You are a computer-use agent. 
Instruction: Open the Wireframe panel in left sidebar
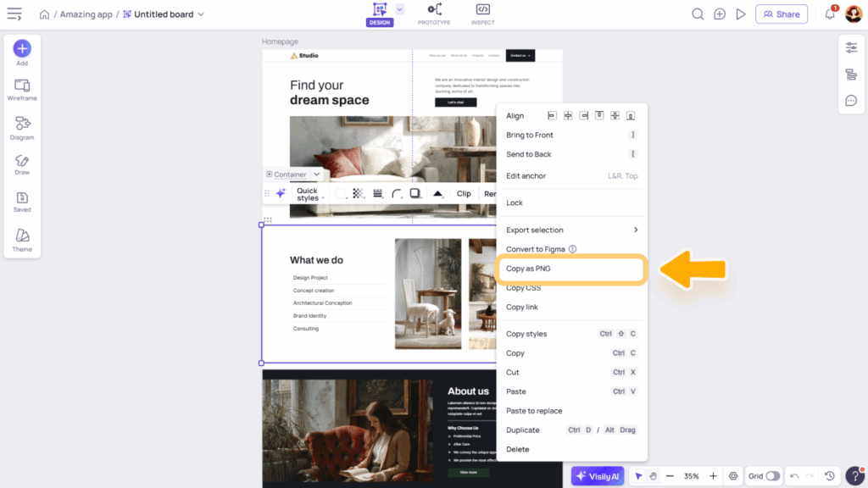[22, 89]
